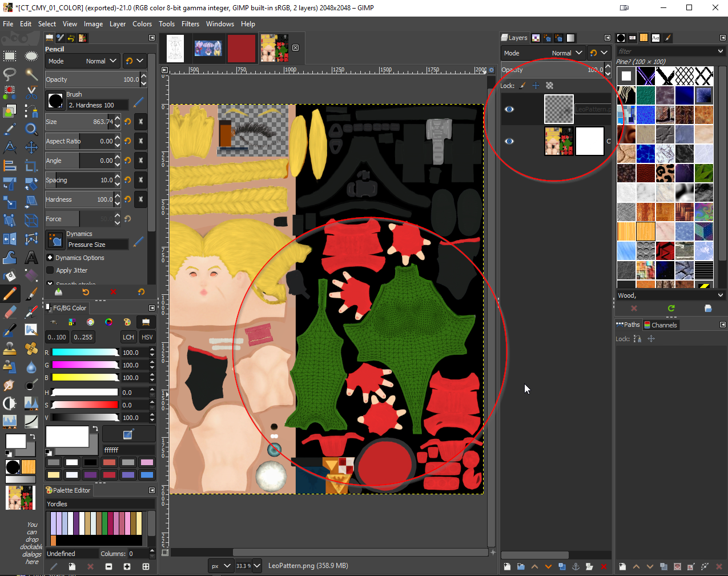
Task: Open the Filters menu
Action: [x=190, y=24]
